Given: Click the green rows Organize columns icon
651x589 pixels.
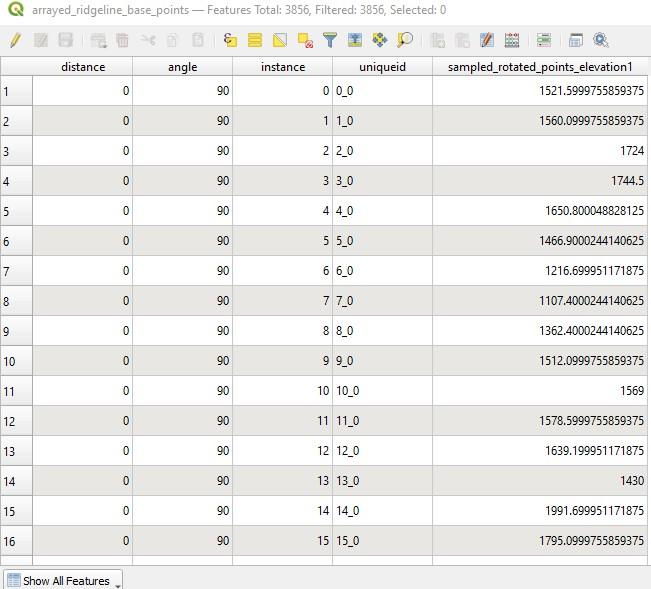Looking at the screenshot, I should [x=544, y=40].
